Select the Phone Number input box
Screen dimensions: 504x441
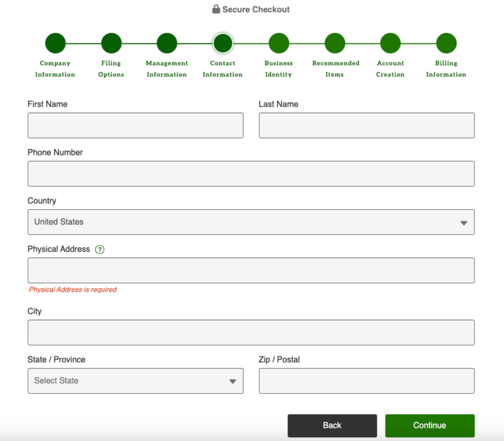(251, 174)
